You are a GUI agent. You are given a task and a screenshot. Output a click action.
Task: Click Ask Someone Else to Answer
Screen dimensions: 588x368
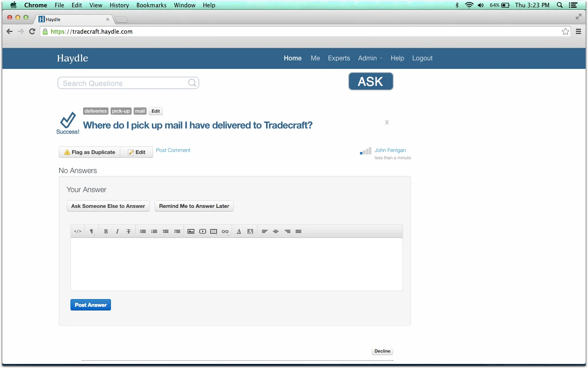click(108, 206)
